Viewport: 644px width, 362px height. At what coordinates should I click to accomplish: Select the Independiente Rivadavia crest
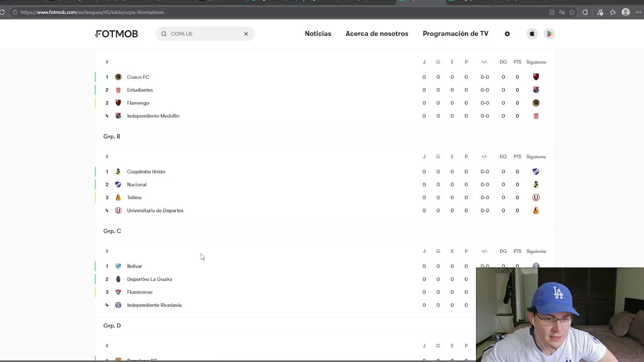click(118, 305)
